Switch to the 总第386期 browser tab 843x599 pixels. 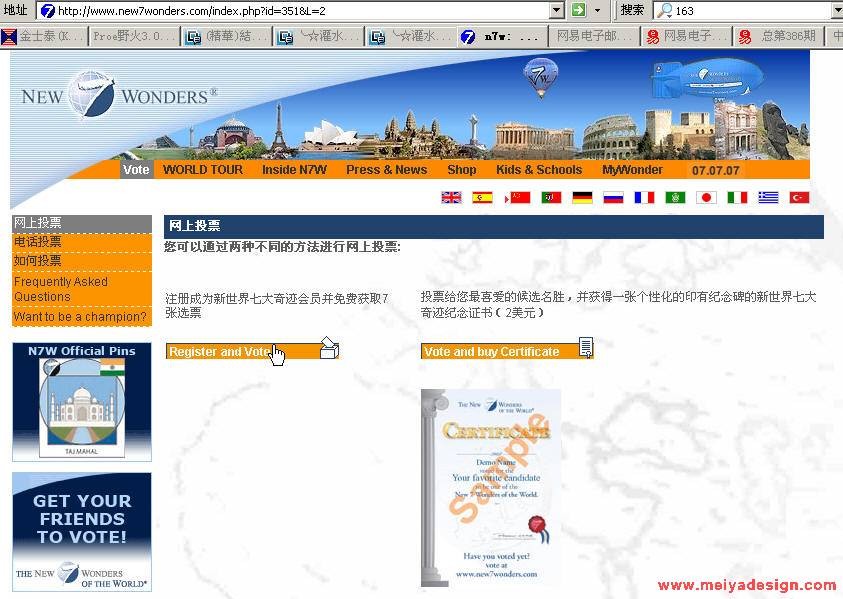pyautogui.click(x=780, y=37)
